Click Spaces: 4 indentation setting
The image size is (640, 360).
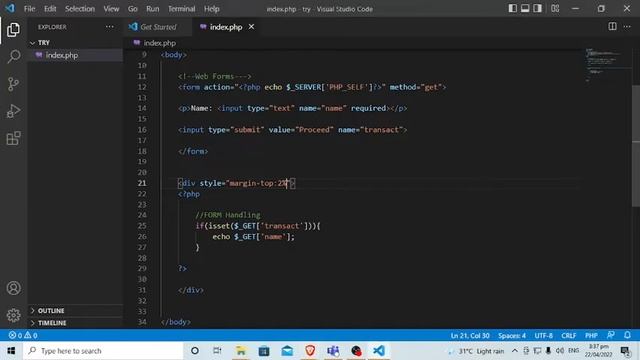coord(512,336)
